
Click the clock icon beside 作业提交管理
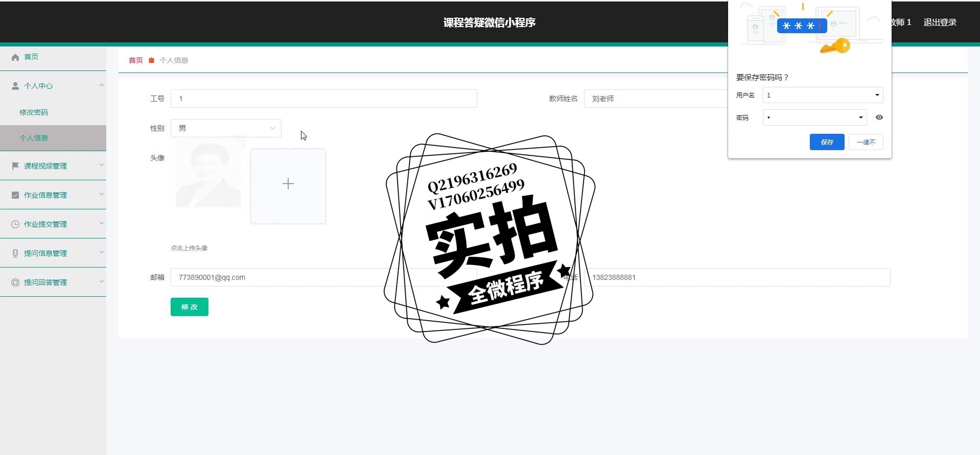(15, 224)
